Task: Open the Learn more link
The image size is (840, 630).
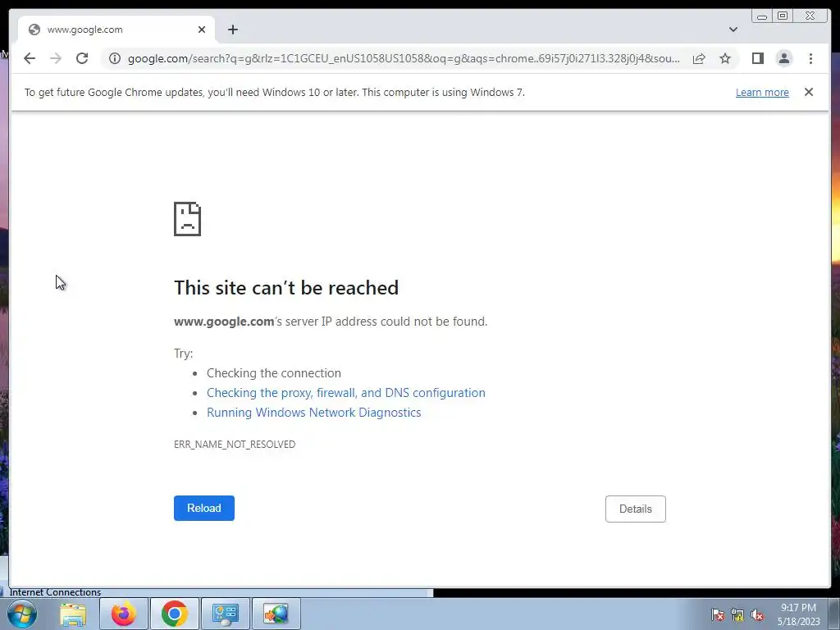Action: point(762,92)
